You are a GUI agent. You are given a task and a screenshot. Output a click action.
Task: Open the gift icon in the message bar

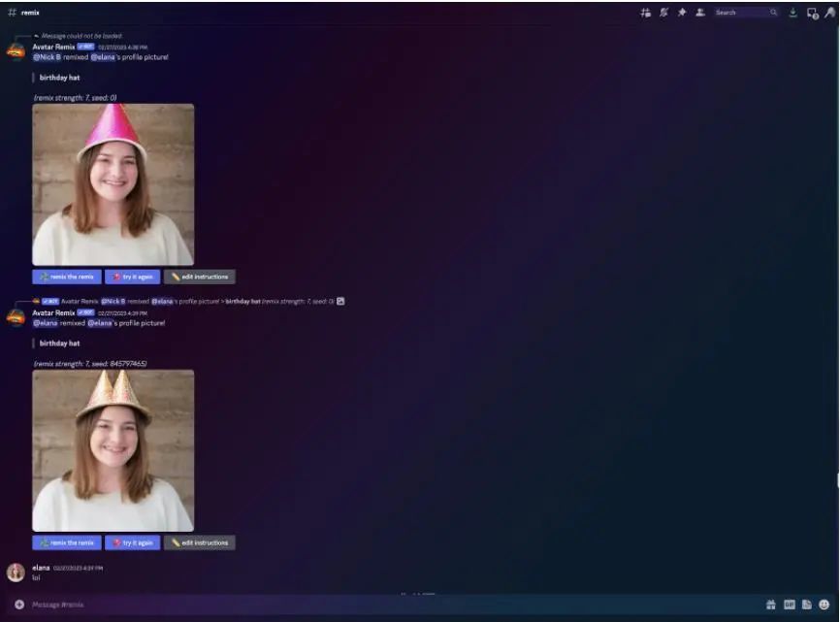[x=771, y=605]
